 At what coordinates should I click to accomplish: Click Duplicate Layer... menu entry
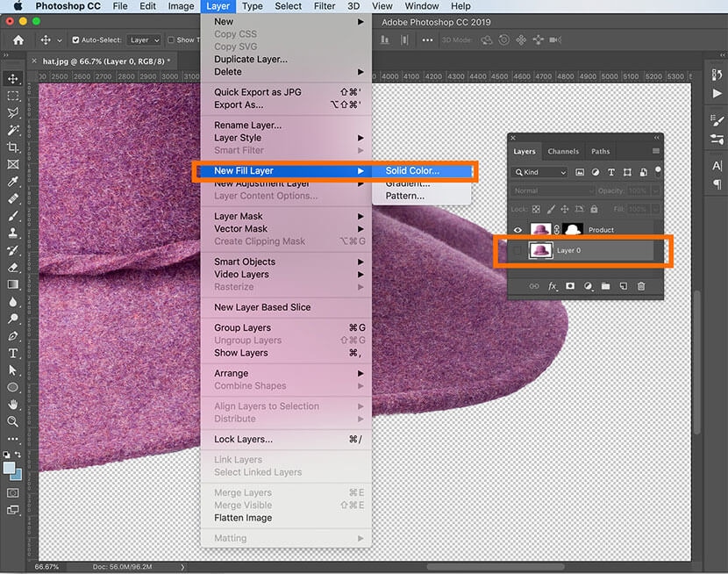point(250,60)
